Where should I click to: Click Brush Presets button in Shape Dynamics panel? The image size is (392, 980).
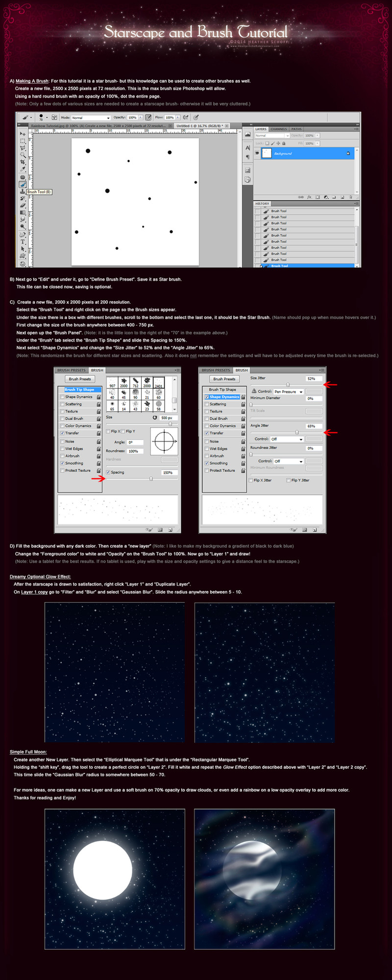(x=224, y=379)
